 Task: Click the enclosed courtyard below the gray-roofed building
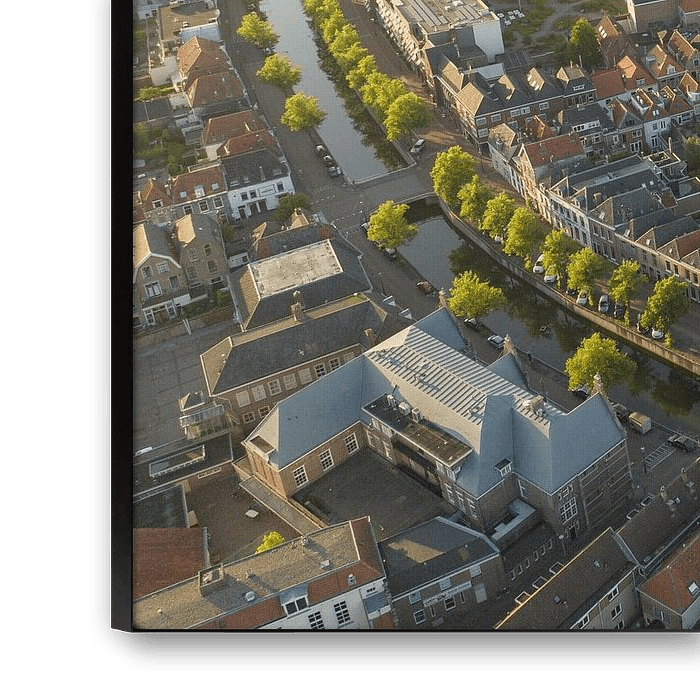click(370, 490)
